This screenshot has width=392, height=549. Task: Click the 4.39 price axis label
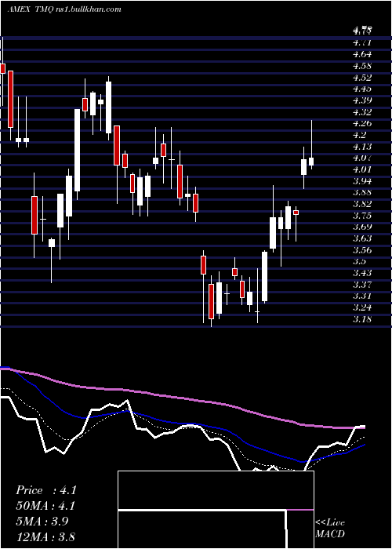(x=362, y=100)
